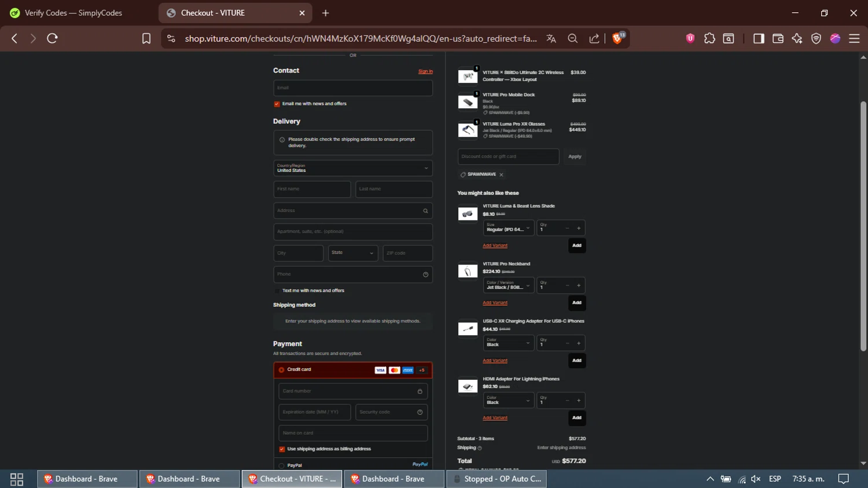
Task: Open the notification center icon
Action: (844, 479)
